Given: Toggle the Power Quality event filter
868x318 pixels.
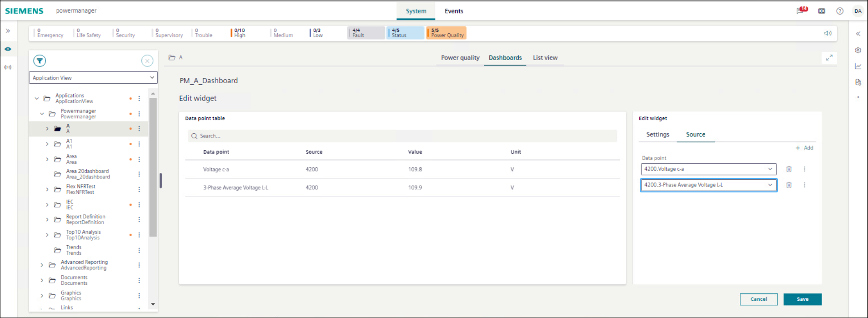Looking at the screenshot, I should (x=447, y=33).
